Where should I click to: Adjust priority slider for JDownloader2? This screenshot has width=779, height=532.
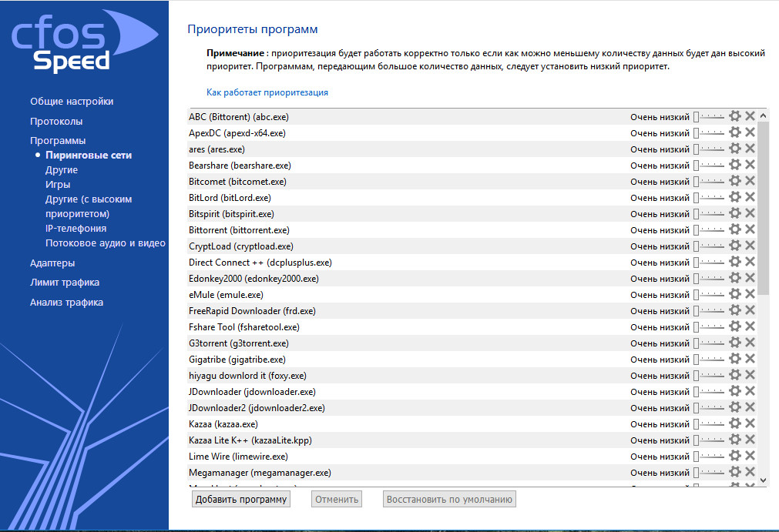709,408
